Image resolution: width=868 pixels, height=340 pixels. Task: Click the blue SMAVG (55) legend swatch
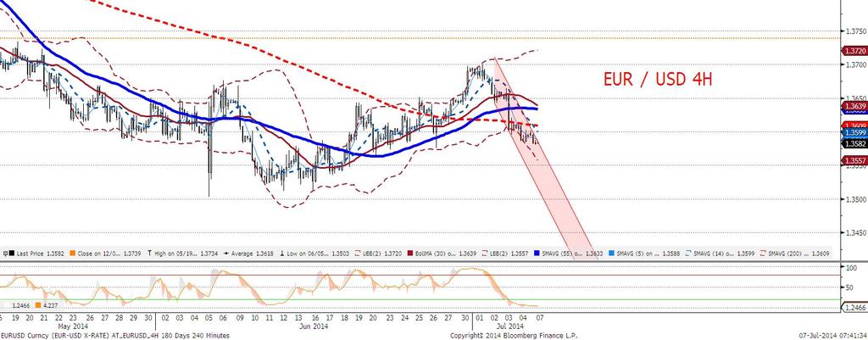537,253
